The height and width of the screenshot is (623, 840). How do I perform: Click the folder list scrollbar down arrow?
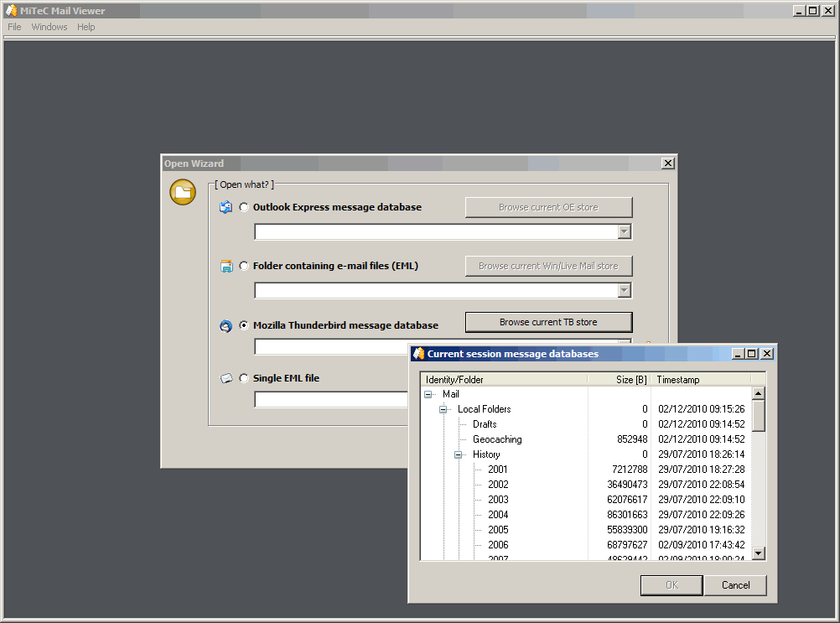click(759, 553)
